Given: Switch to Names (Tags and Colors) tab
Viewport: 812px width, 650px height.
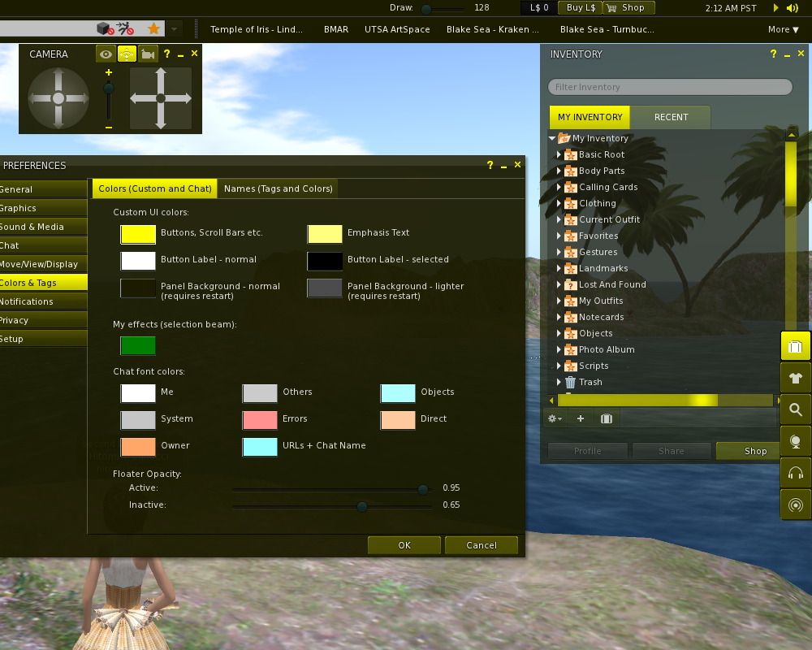Looking at the screenshot, I should 278,188.
